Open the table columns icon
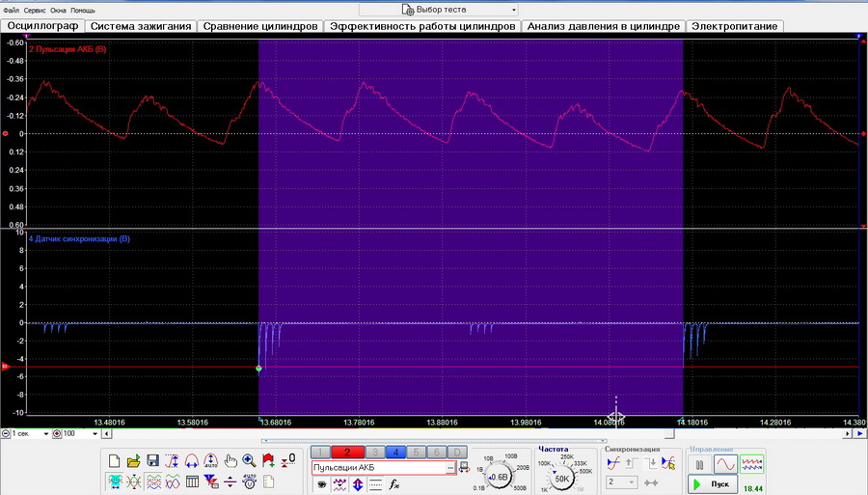868x495 pixels. (x=192, y=481)
